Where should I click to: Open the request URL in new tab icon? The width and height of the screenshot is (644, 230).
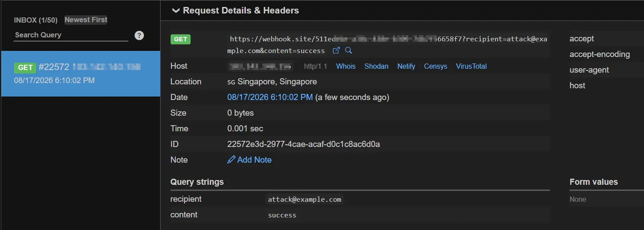(336, 50)
